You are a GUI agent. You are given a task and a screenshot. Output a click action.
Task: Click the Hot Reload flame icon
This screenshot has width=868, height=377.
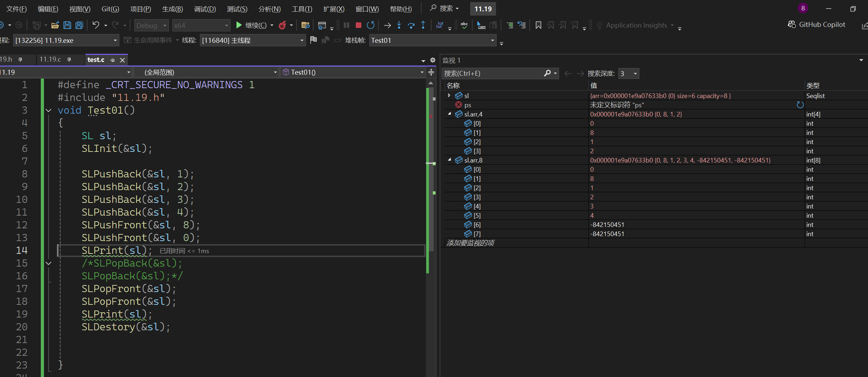tap(282, 25)
